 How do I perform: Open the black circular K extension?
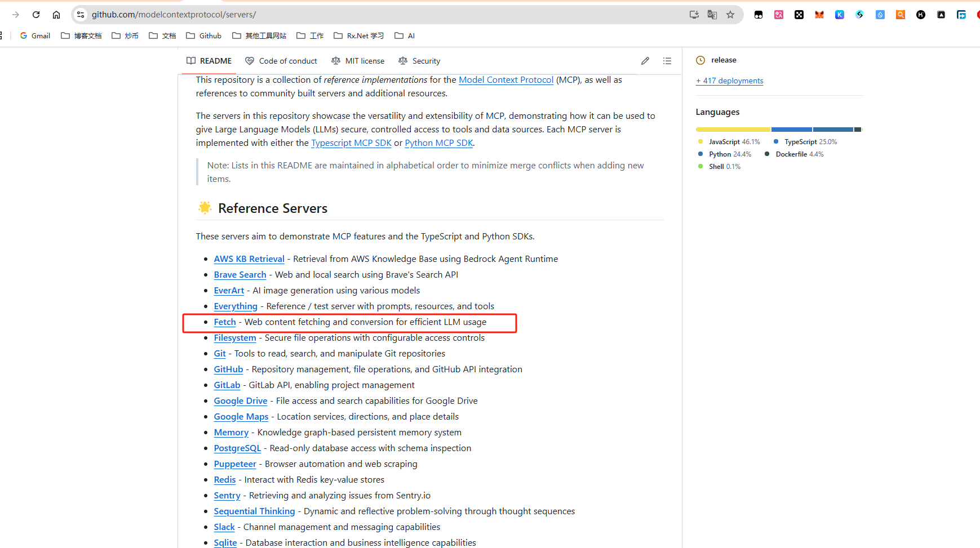(x=921, y=15)
